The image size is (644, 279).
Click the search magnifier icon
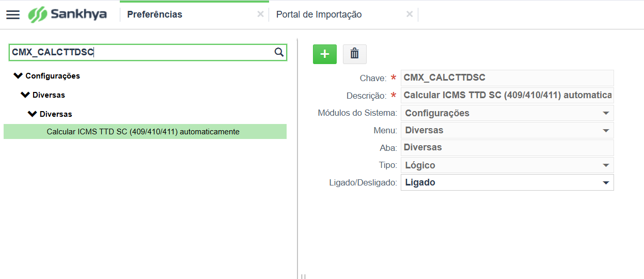[279, 52]
